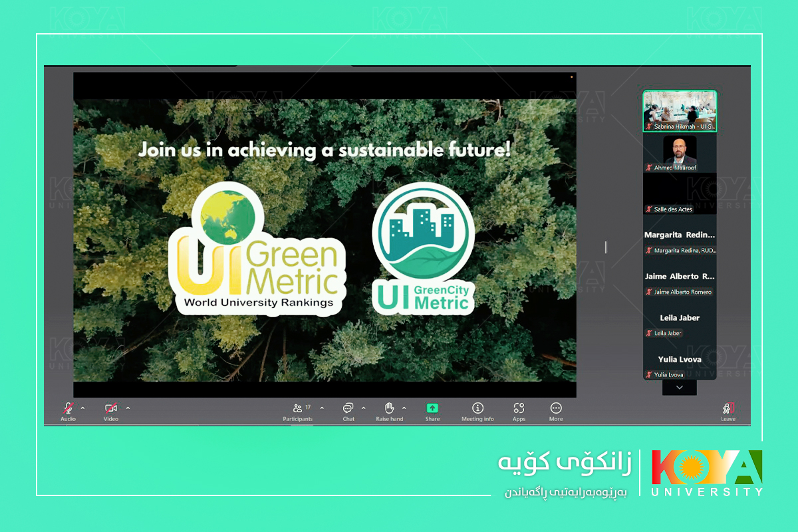
Task: Click the muted mic icon on Sabrina Hikmah's tile
Action: (649, 126)
